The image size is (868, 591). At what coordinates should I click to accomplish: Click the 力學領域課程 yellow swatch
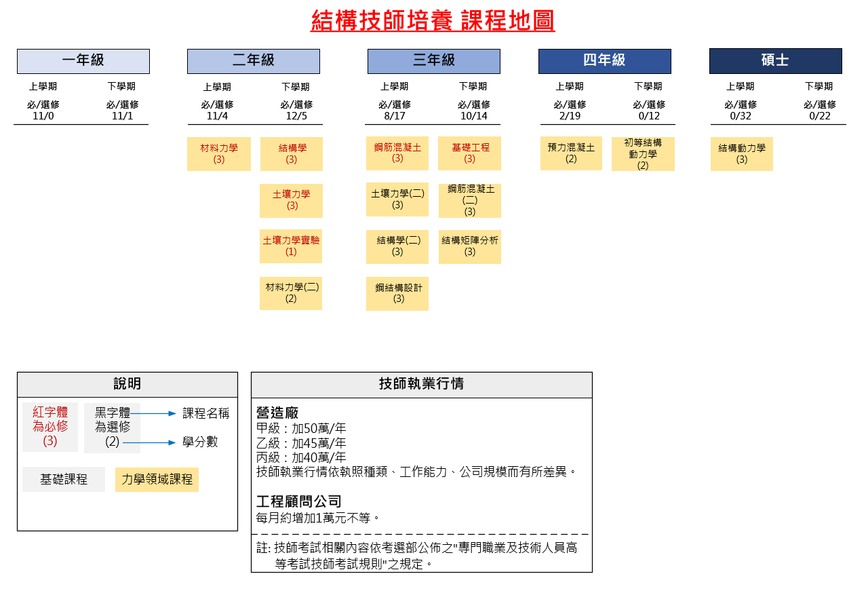click(x=156, y=480)
